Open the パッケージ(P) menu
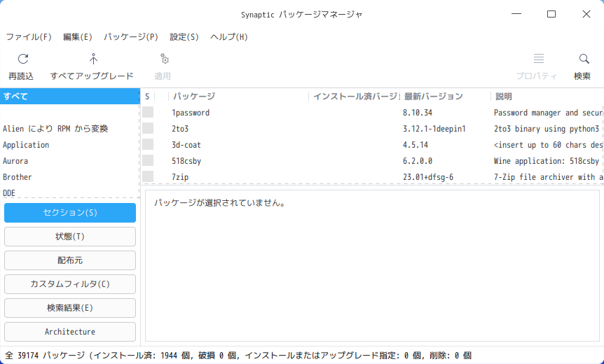Image resolution: width=604 pixels, height=364 pixels. click(x=131, y=37)
